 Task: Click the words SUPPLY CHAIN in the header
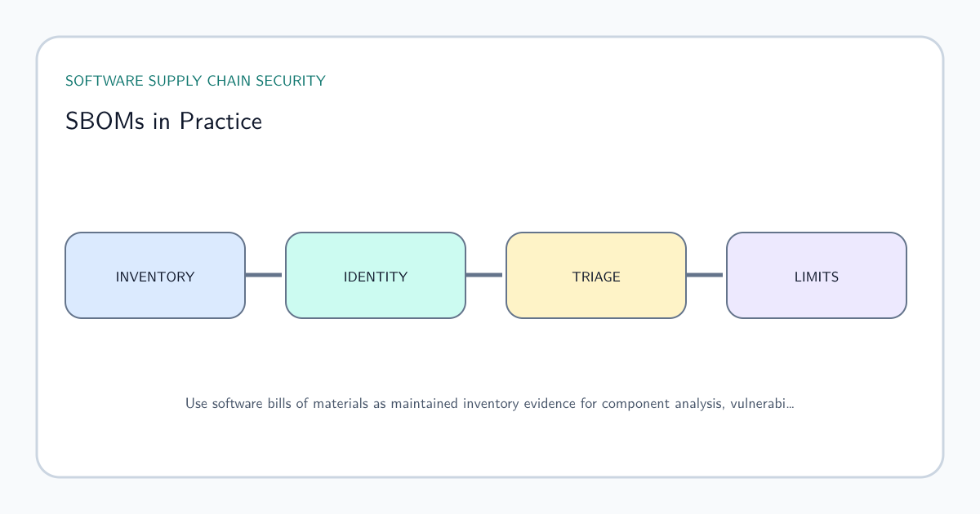coord(194,81)
